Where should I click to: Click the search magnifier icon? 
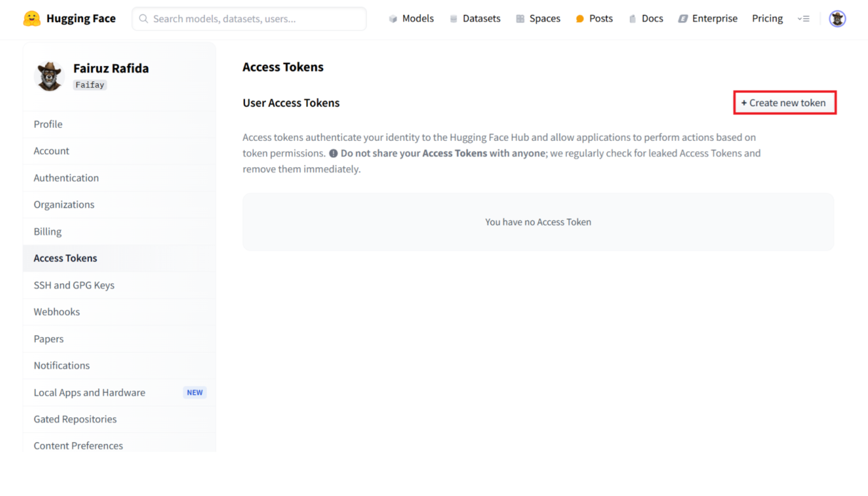click(x=143, y=19)
